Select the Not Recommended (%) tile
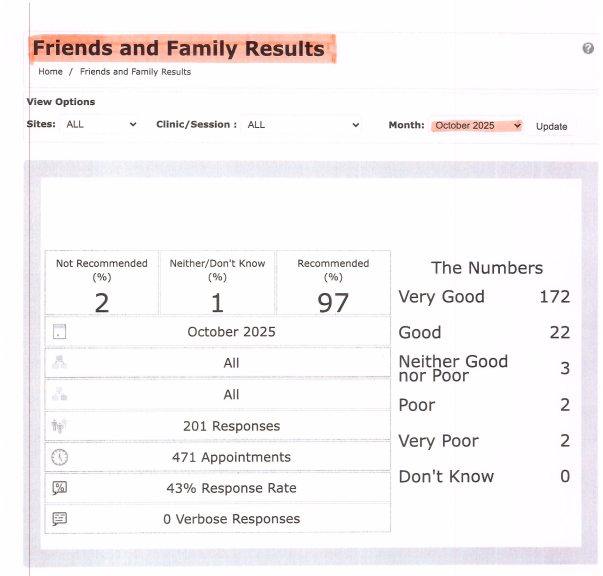Screen dimensions: 603x576 coord(101,283)
